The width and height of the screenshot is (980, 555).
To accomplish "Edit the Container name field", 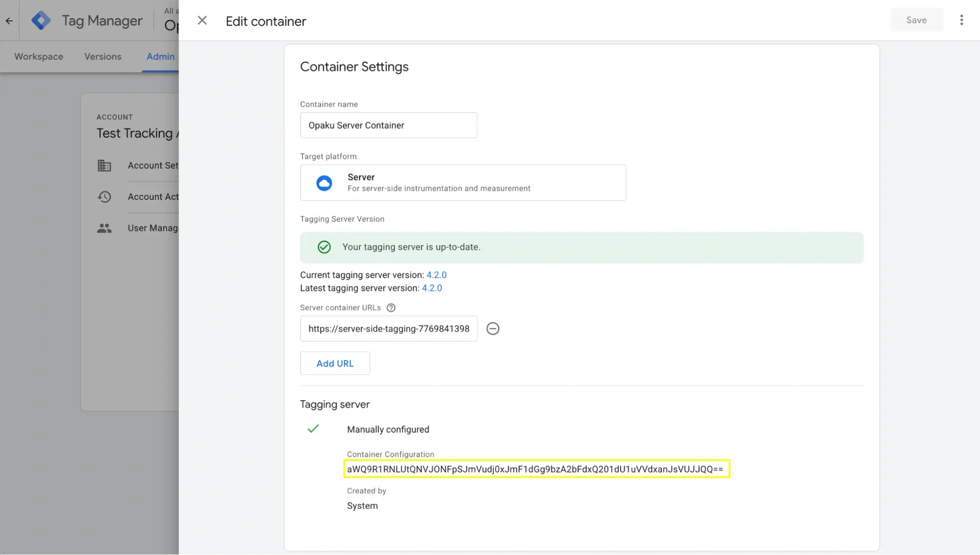I will [388, 125].
